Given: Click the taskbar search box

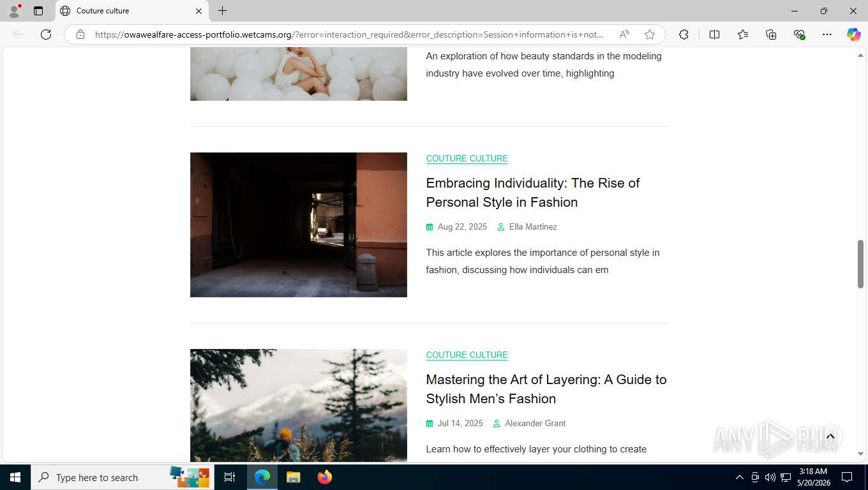Looking at the screenshot, I should coord(123,477).
